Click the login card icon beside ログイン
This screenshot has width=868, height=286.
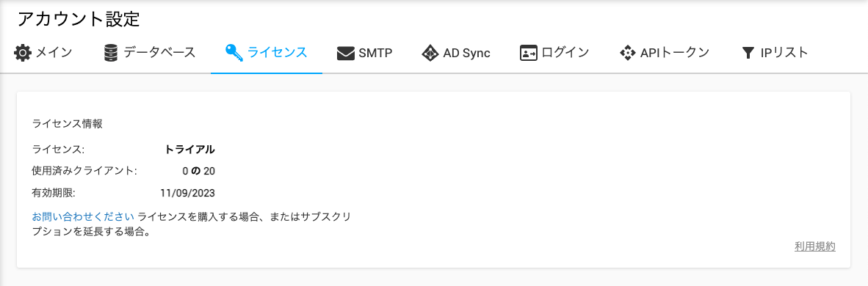click(x=529, y=53)
